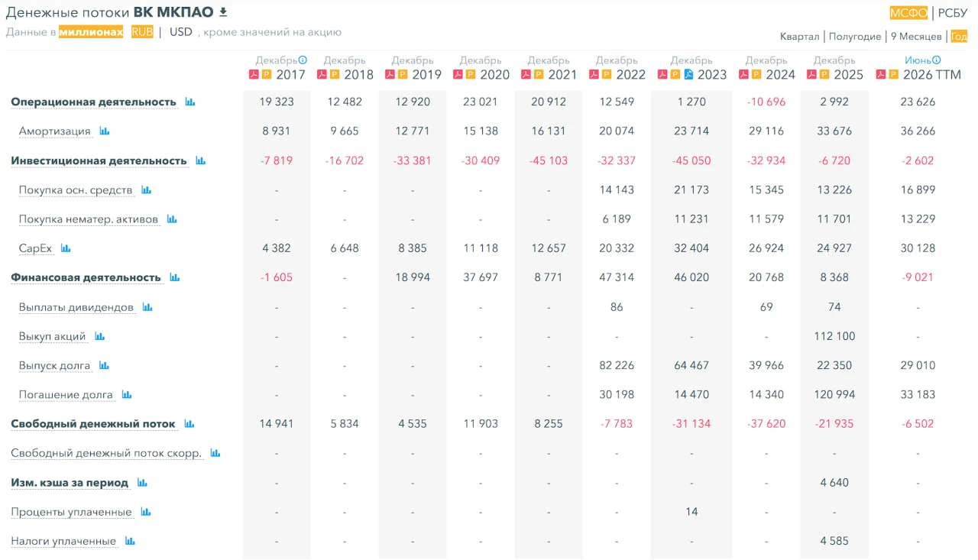Click chart icon for Свободный денежный поток скорр.
Viewport: 978px width, 560px height.
(x=215, y=453)
